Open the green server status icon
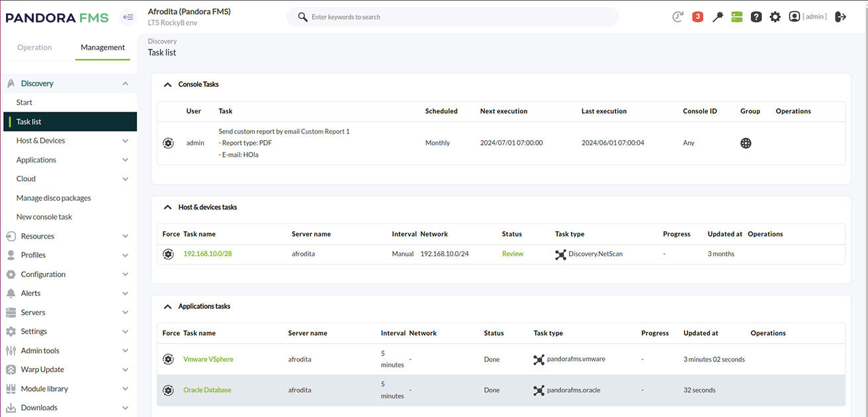 click(x=737, y=17)
